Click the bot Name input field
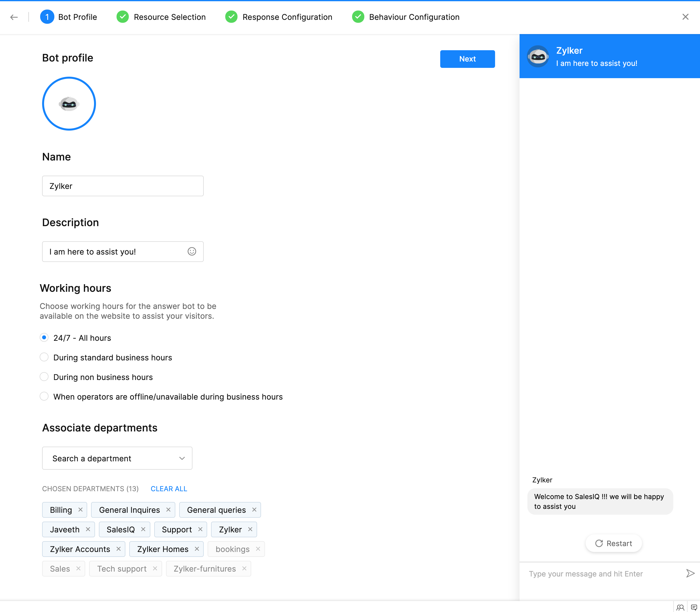This screenshot has height=612, width=700. pos(123,186)
